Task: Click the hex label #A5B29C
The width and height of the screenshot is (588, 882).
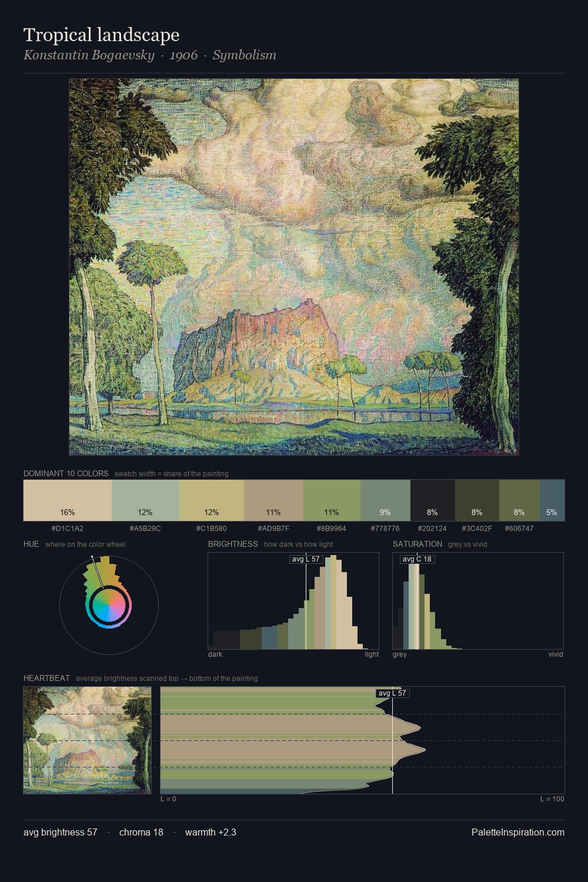Action: coord(145,529)
